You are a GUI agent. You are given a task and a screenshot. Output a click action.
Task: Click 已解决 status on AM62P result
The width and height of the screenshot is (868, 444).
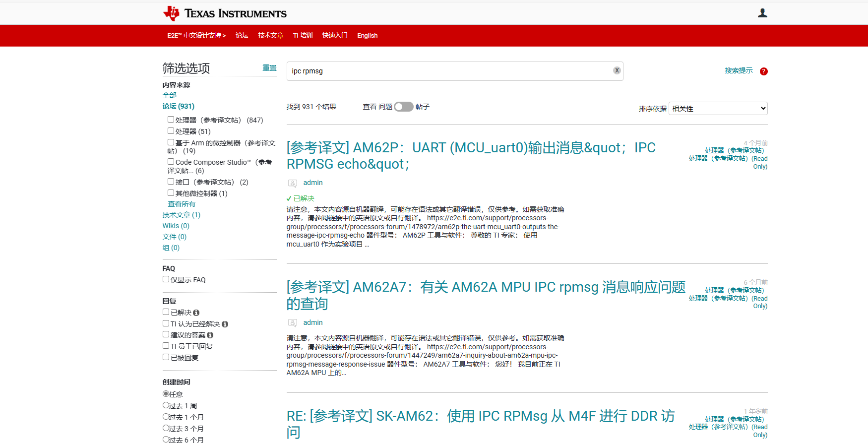(301, 198)
